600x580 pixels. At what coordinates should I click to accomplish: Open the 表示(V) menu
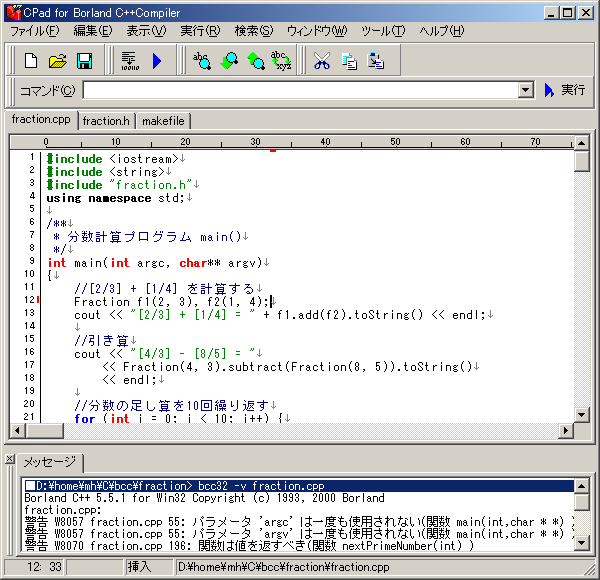tap(146, 31)
